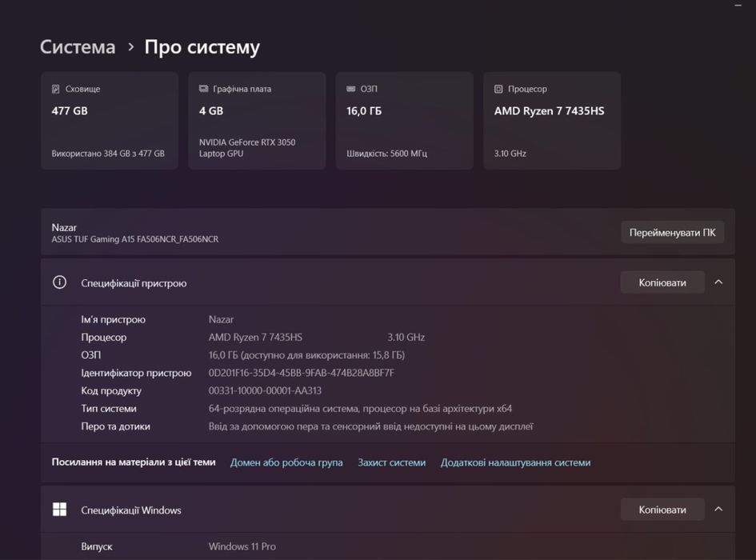Open the Домен або робоча група link
Screen dimensions: 756x560
click(286, 462)
